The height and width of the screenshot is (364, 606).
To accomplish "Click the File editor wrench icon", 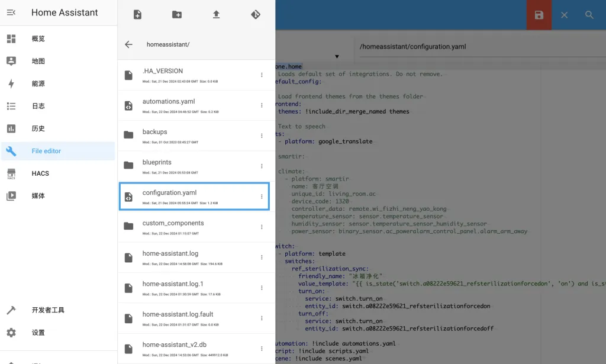I will tap(11, 151).
